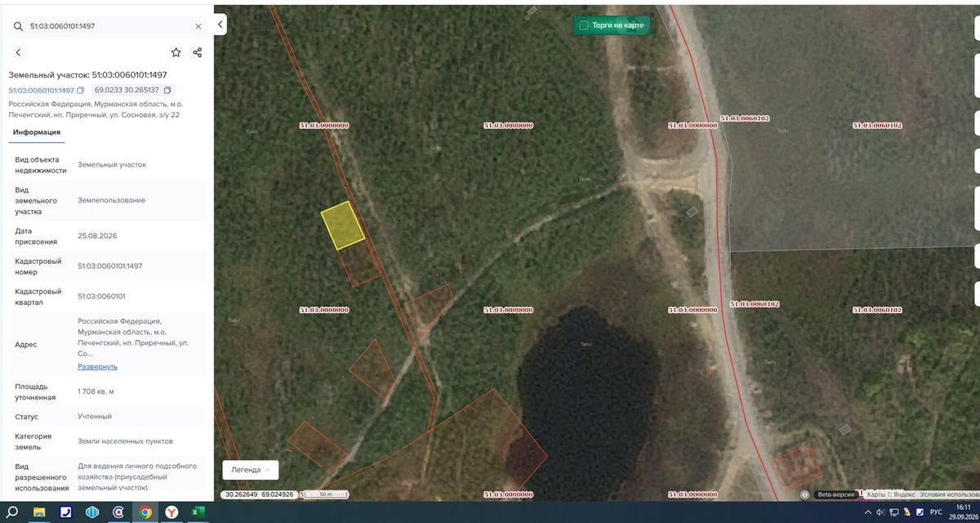Open Windows taskbar search
This screenshot has height=523, width=980.
pos(12,512)
